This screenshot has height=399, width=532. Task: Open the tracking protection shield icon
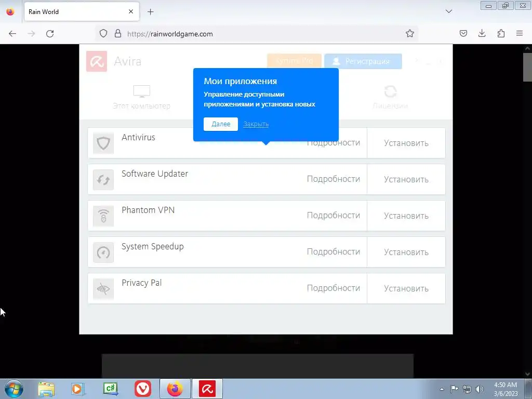tap(103, 34)
